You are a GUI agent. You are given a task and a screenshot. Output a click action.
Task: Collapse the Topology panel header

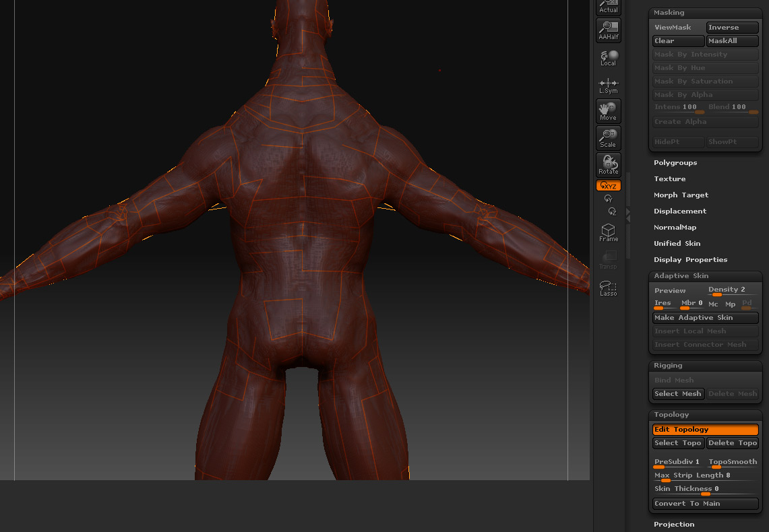(x=671, y=415)
